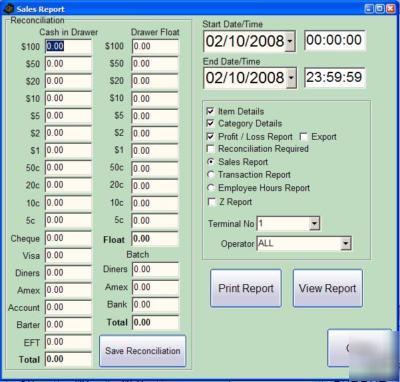Click Cash in Drawer 50c field
The image size is (400, 382).
pyautogui.click(x=68, y=168)
